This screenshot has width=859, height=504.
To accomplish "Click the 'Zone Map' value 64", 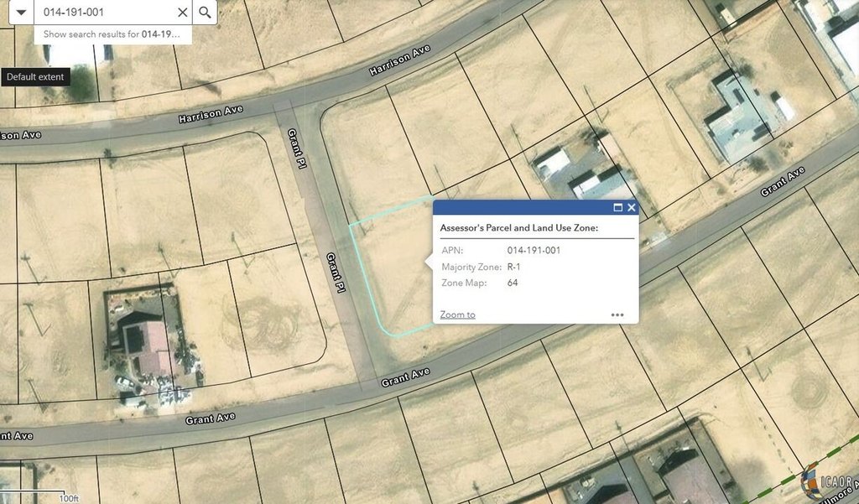I will [x=513, y=283].
